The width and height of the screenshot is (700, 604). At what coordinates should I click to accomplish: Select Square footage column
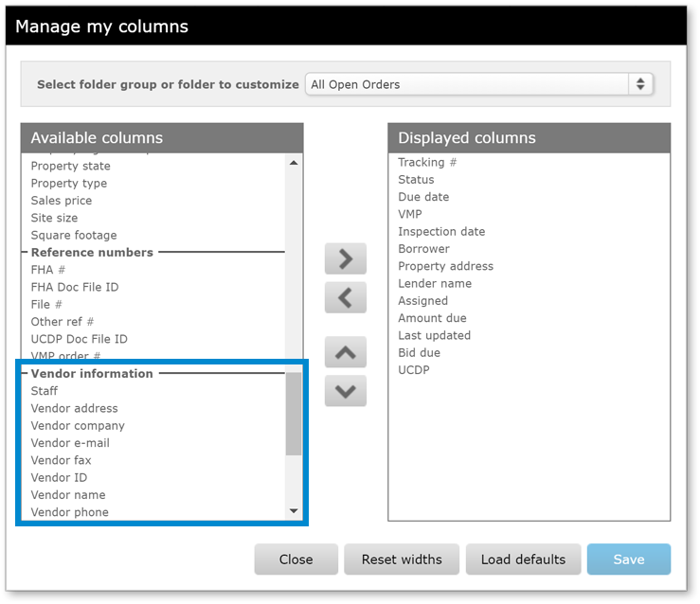pos(74,235)
